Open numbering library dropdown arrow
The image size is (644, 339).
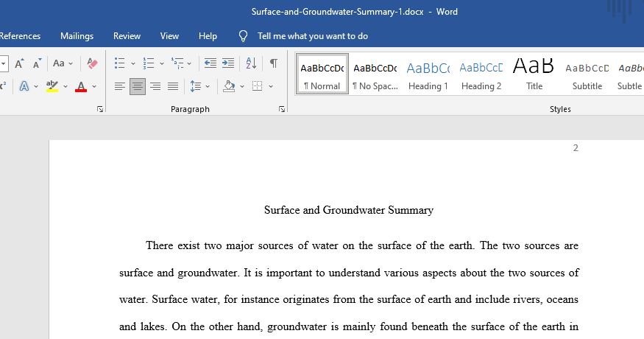click(161, 63)
